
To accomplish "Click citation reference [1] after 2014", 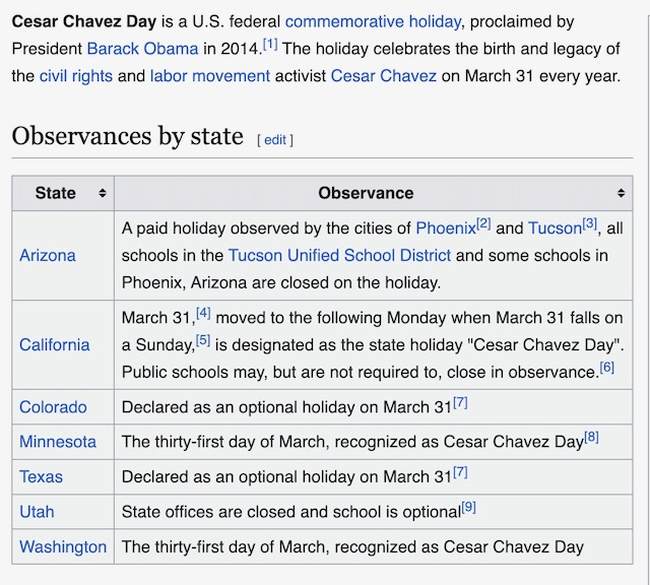I will [x=269, y=42].
